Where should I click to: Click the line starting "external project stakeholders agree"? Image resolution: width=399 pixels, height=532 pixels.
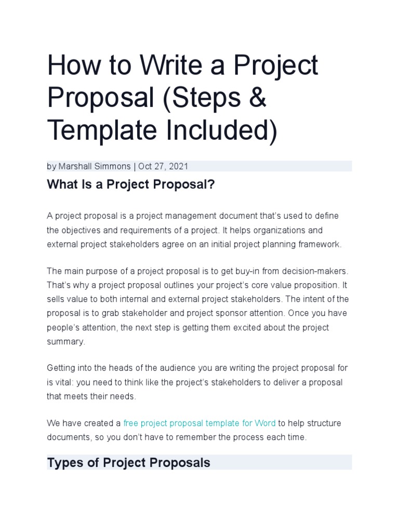click(194, 244)
